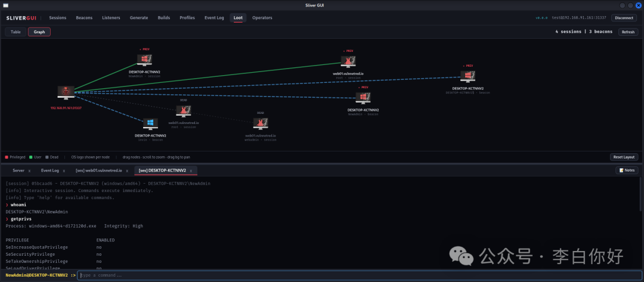Click the test@192.168.91.161:31337 connection label
The height and width of the screenshot is (282, 644).
(578, 18)
